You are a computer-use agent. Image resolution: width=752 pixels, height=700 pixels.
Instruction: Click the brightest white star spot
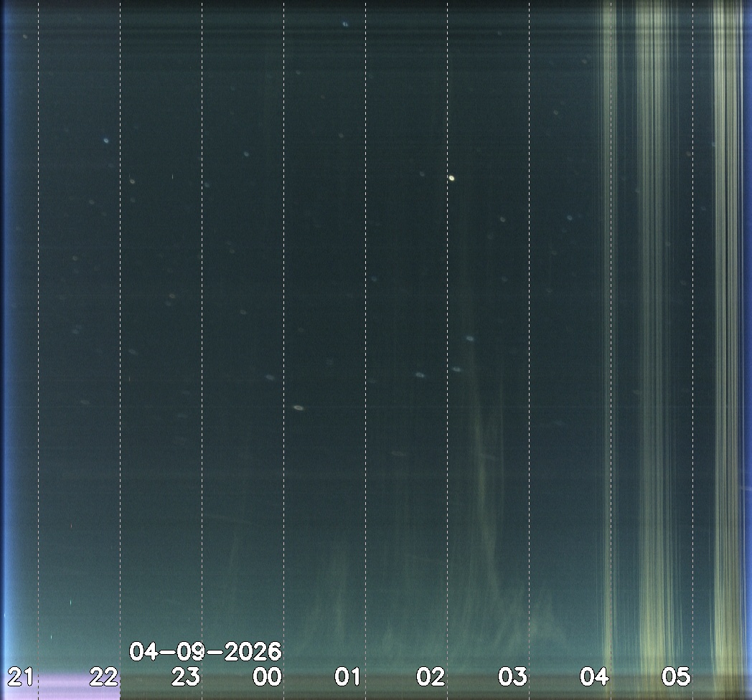tap(451, 178)
